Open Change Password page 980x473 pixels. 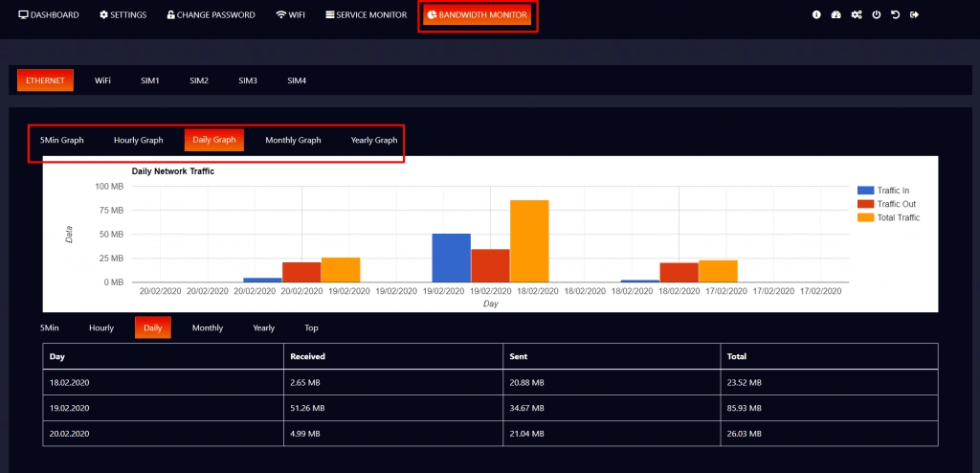tap(212, 15)
